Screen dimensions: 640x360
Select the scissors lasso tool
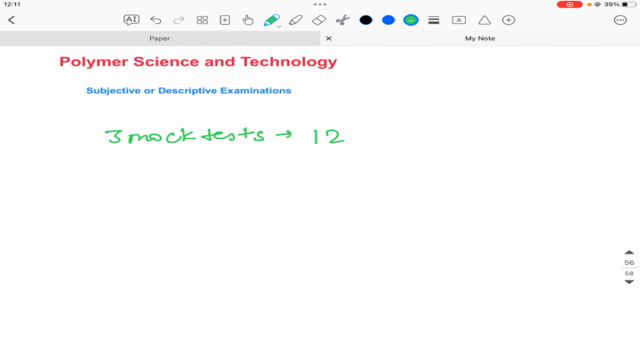coord(343,20)
